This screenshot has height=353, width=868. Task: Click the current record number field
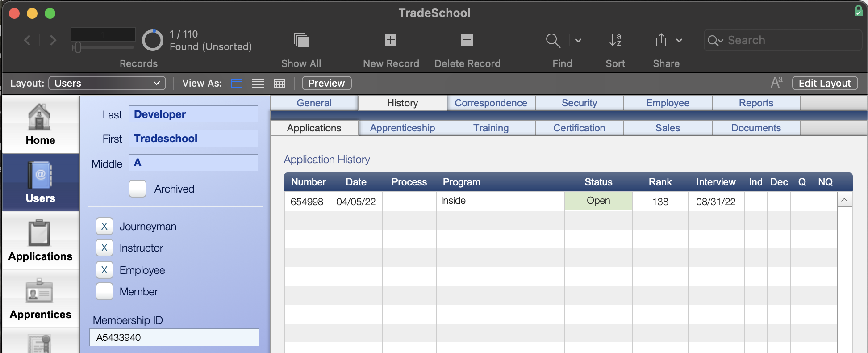(103, 34)
